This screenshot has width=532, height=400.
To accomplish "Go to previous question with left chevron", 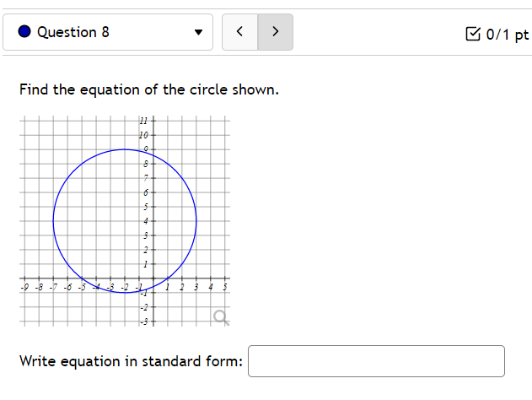I will tap(240, 32).
